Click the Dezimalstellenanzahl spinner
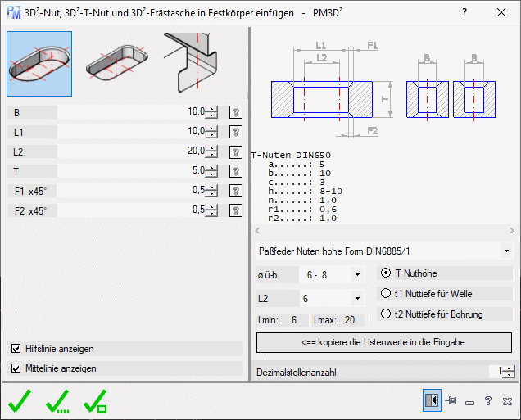Image resolution: width=521 pixels, height=420 pixels. (x=509, y=372)
